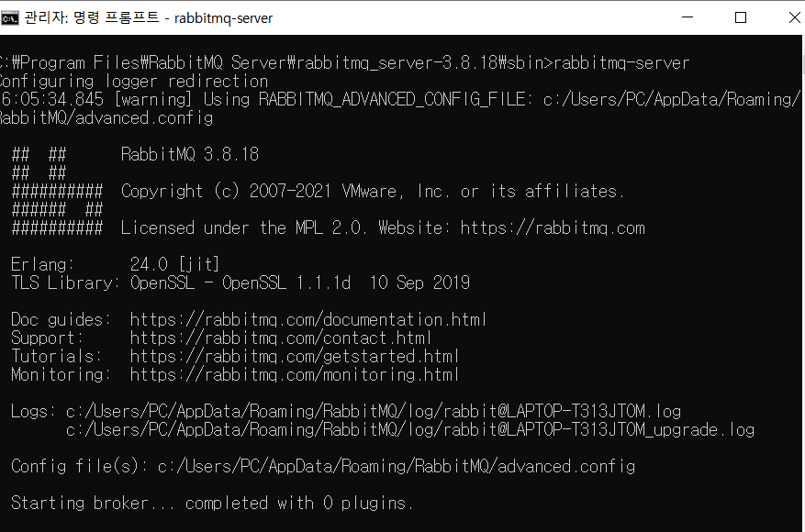The image size is (805, 532).
Task: Click the documentation.html URL for Doc guides
Action: pyautogui.click(x=308, y=319)
